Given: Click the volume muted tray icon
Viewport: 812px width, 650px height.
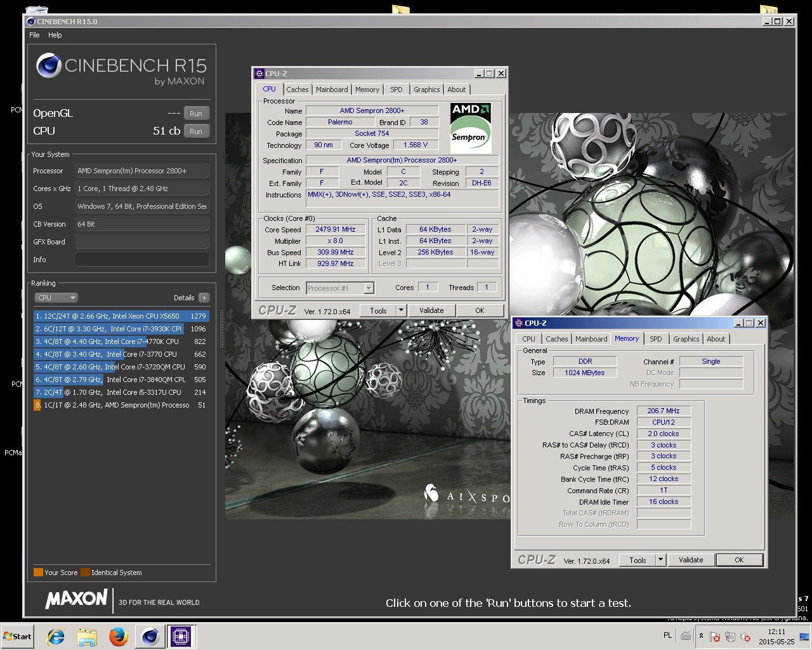Looking at the screenshot, I should tap(745, 637).
